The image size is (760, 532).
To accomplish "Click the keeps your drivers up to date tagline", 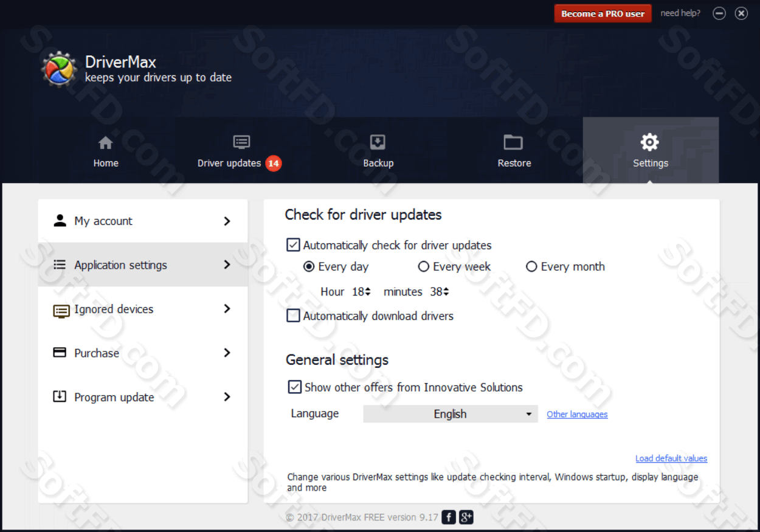I will point(158,77).
